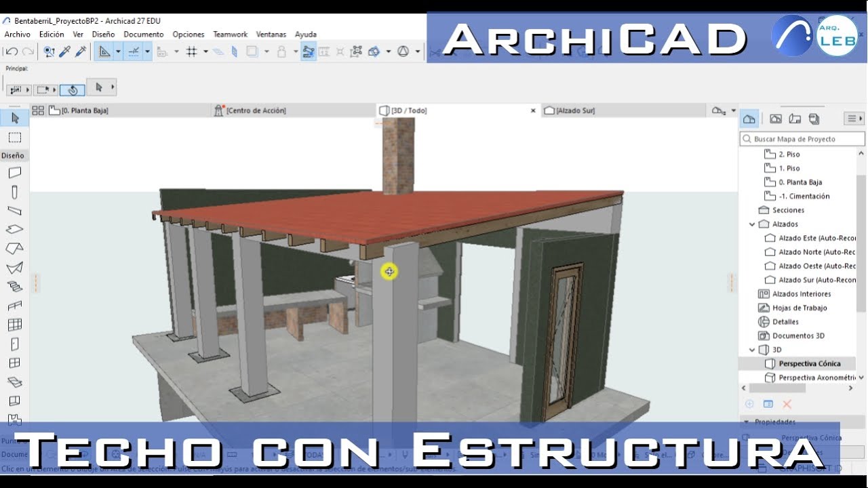868x488 pixels.
Task: Toggle the Guide Lines ruler icon
Action: (104, 52)
